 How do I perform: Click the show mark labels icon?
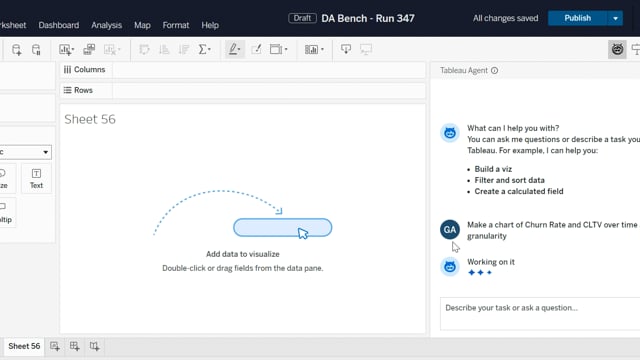click(256, 50)
